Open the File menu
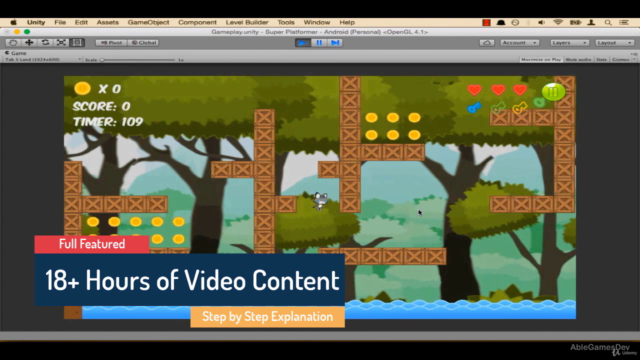 click(60, 22)
